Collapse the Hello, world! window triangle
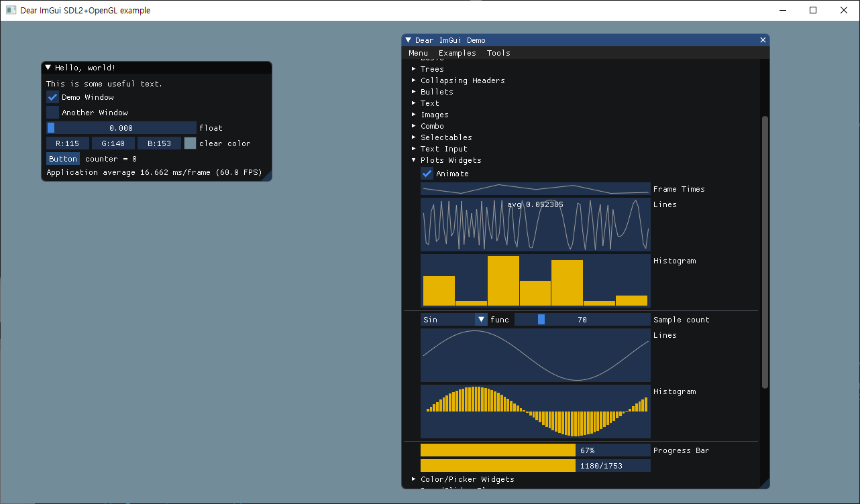This screenshot has width=860, height=504. click(x=48, y=68)
